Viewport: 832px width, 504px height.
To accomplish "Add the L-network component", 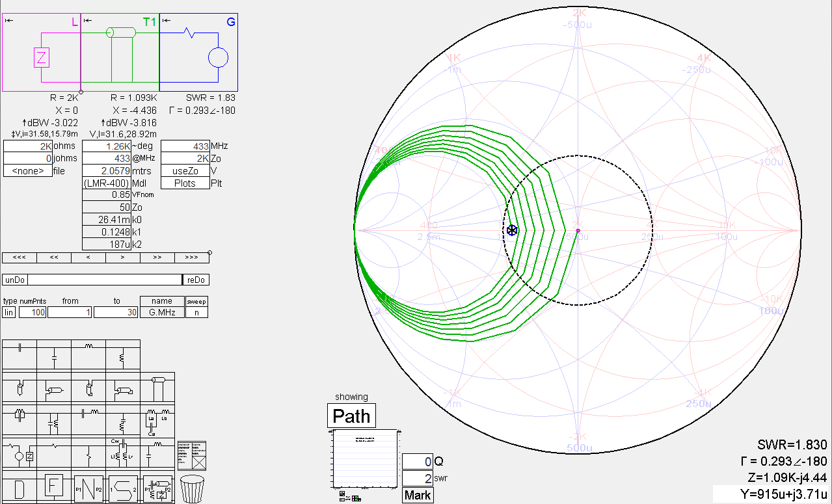I will click(157, 453).
